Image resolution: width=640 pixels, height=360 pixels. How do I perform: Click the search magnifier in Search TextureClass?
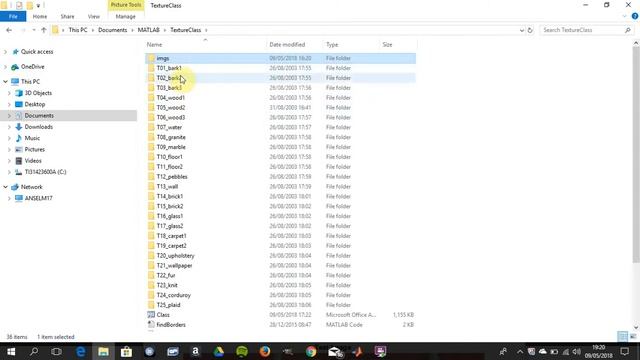click(628, 30)
